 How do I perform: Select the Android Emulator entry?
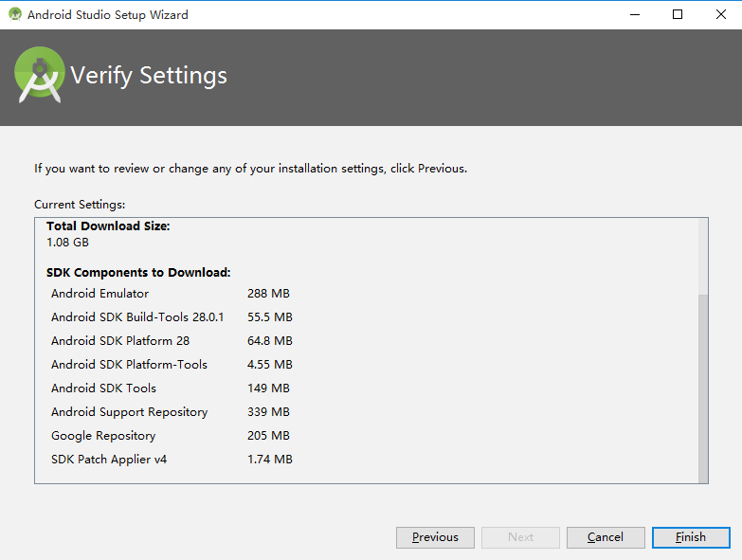click(100, 294)
